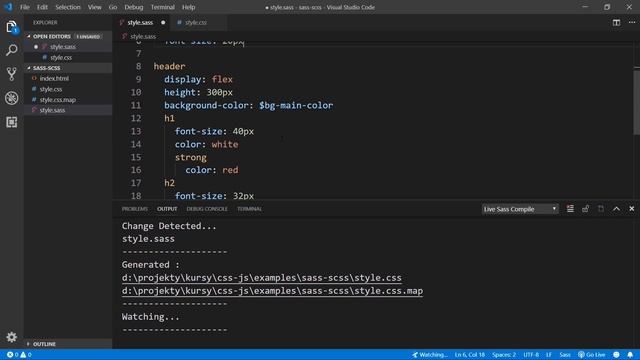640x360 pixels.
Task: Change the UTF-8 encoding setting
Action: [x=531, y=355]
